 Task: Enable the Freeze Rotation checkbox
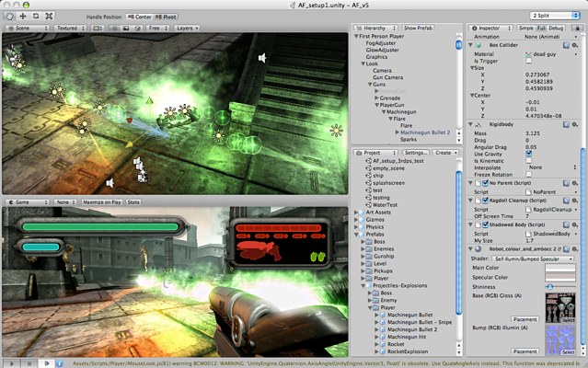[x=529, y=175]
